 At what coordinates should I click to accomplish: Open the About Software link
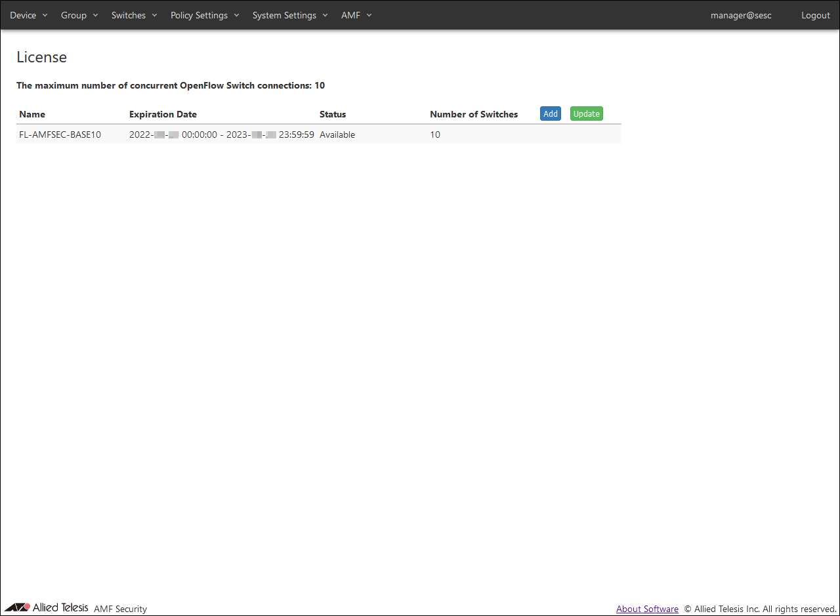click(x=647, y=609)
